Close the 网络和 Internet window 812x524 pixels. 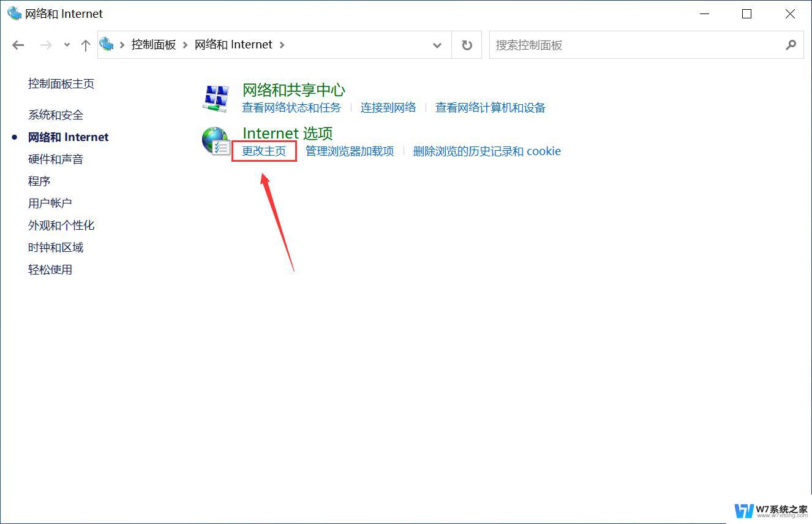[x=790, y=13]
